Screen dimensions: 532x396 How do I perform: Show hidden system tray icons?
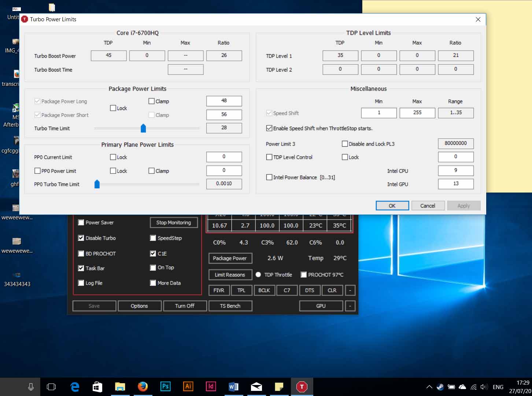(x=429, y=387)
